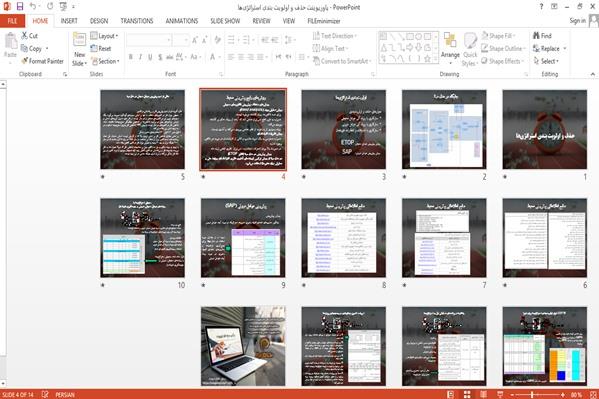Click the Find button
Screen dimensions: 599x399
542,36
